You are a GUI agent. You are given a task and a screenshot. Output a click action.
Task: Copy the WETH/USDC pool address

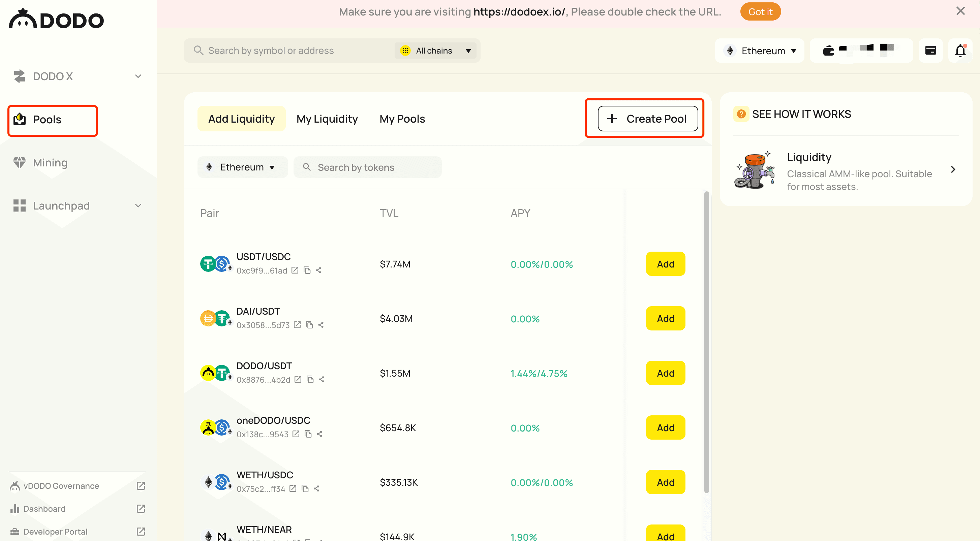point(305,488)
